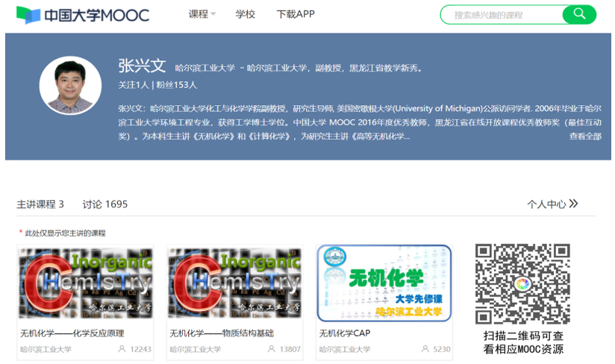Click 哈尔滨工业大学 under 无机化学CAP
Image resolution: width=615 pixels, height=364 pixels.
344,349
